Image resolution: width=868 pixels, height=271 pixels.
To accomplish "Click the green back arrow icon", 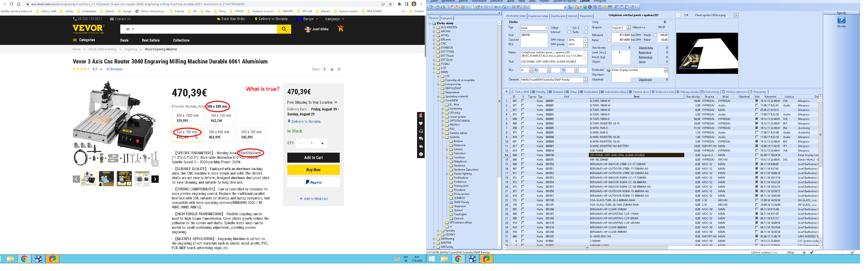I will tap(496, 7).
